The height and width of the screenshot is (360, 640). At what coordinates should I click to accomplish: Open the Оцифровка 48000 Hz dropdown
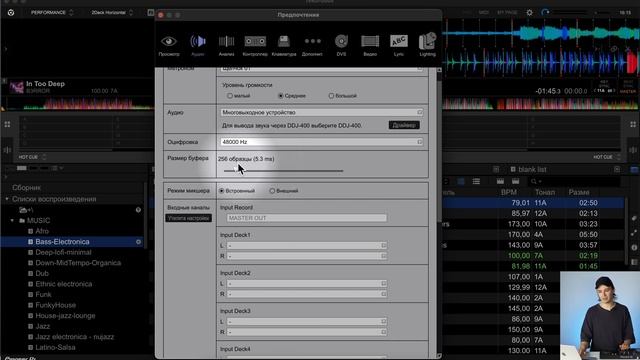tap(322, 142)
